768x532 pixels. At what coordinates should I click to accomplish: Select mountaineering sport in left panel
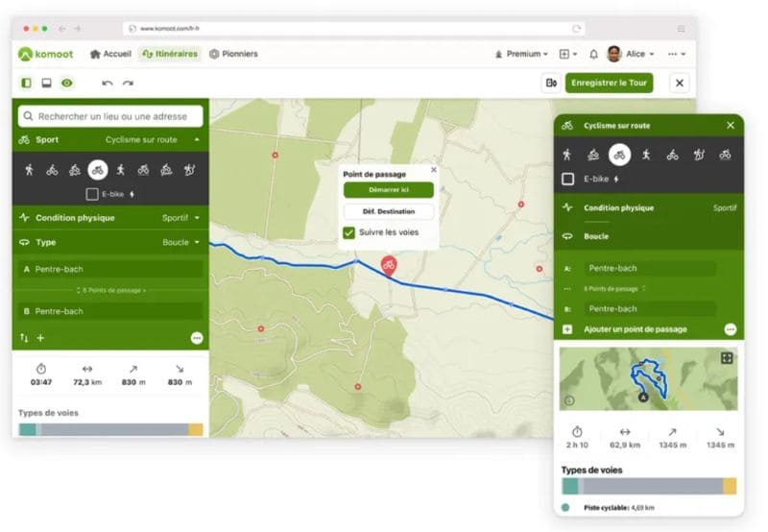[189, 170]
